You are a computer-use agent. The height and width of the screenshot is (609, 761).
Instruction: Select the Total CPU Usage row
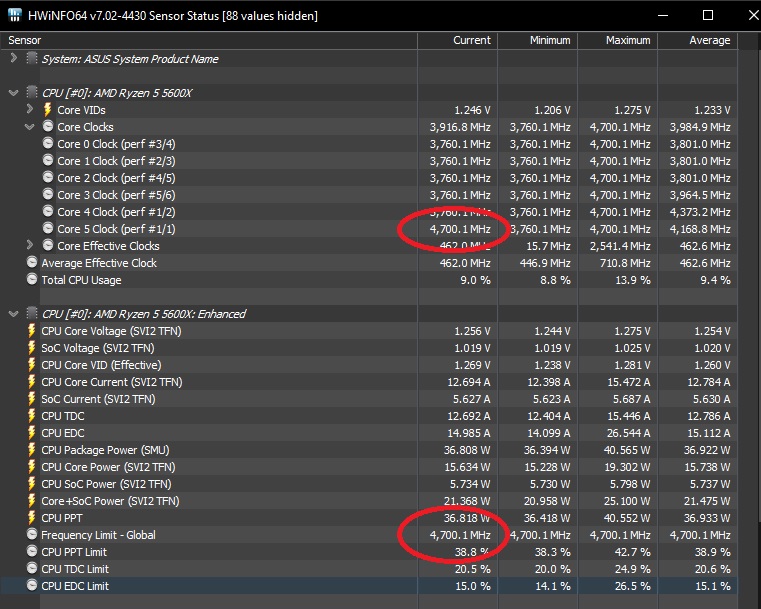tap(369, 280)
